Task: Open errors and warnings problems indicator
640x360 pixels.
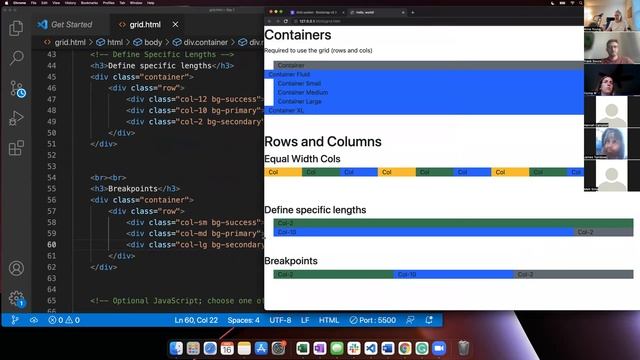Action: (64, 320)
